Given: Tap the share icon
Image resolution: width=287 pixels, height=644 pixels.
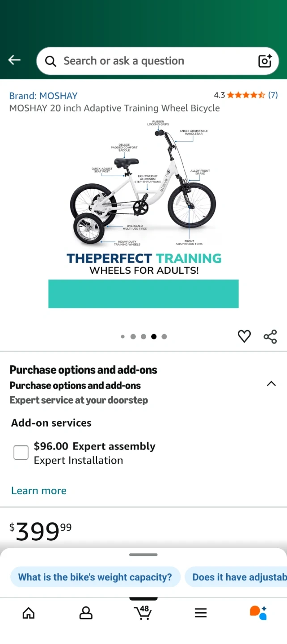Looking at the screenshot, I should 270,336.
